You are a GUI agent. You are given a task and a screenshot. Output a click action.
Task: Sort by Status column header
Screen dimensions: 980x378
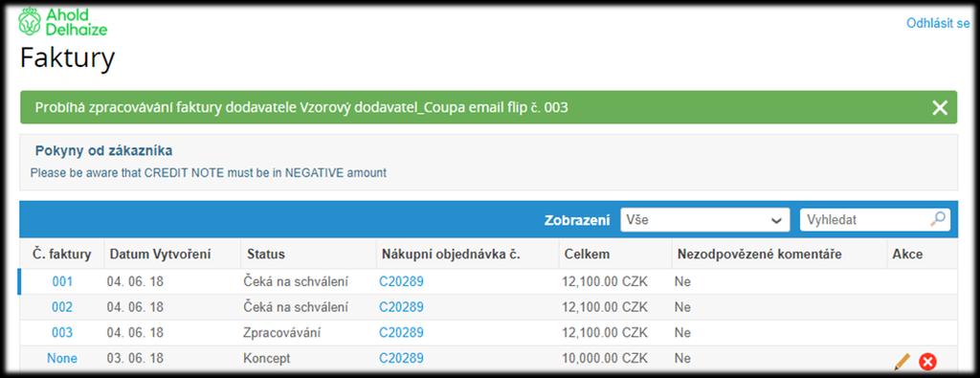(x=266, y=255)
